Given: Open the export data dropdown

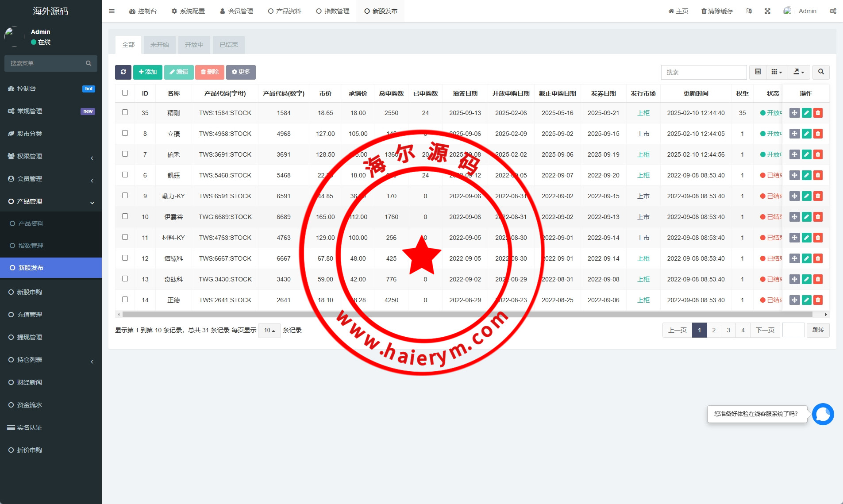Looking at the screenshot, I should coord(799,72).
